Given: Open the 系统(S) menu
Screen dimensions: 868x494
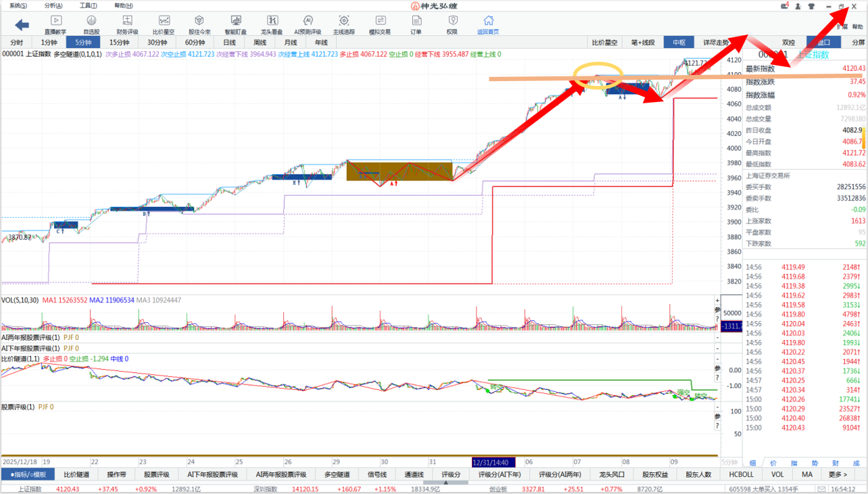Looking at the screenshot, I should (x=18, y=5).
